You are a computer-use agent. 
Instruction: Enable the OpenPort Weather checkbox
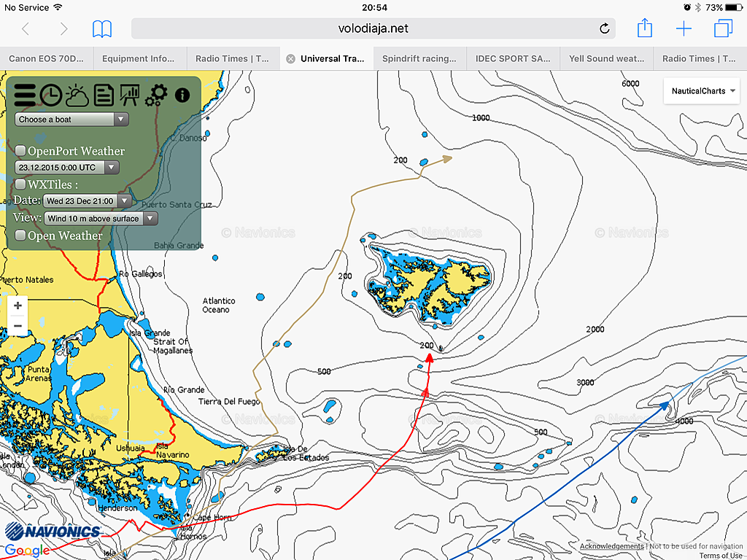[x=20, y=151]
